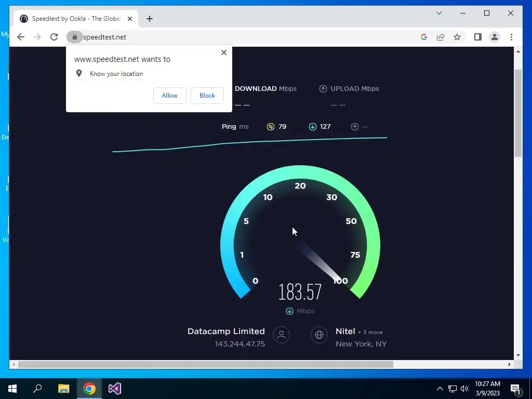Click the '+ 3 more' servers text
The image size is (532, 399).
point(370,332)
